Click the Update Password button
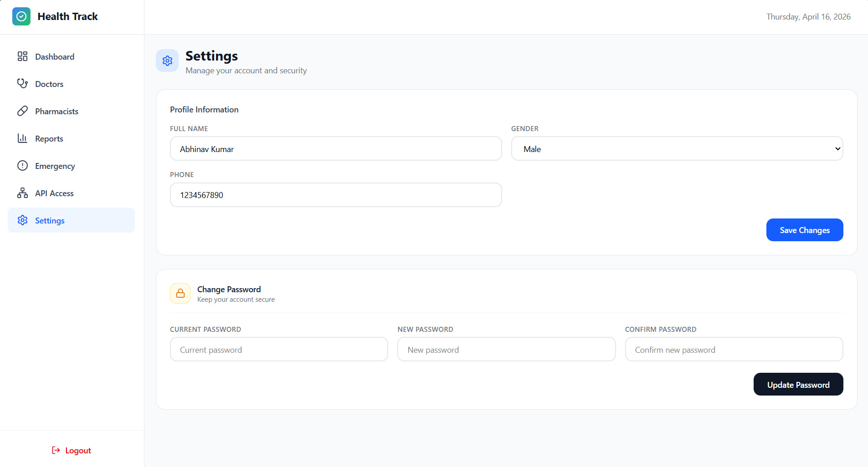 pos(798,384)
